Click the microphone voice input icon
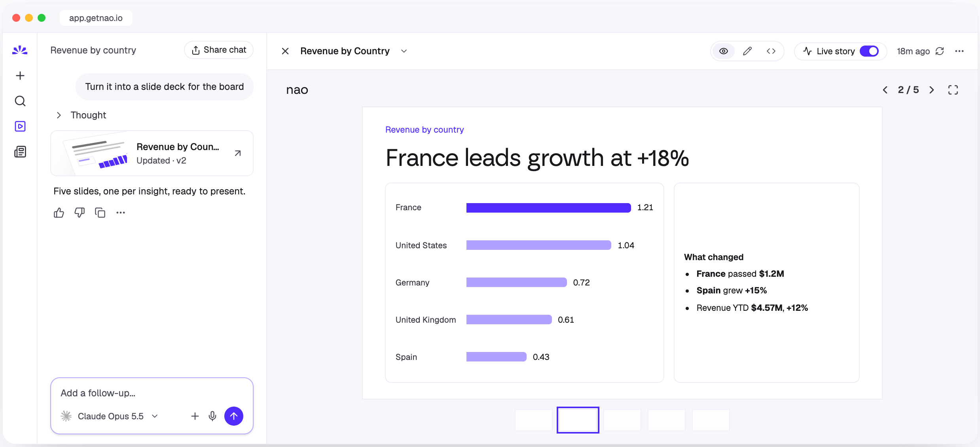This screenshot has width=980, height=447. click(212, 416)
